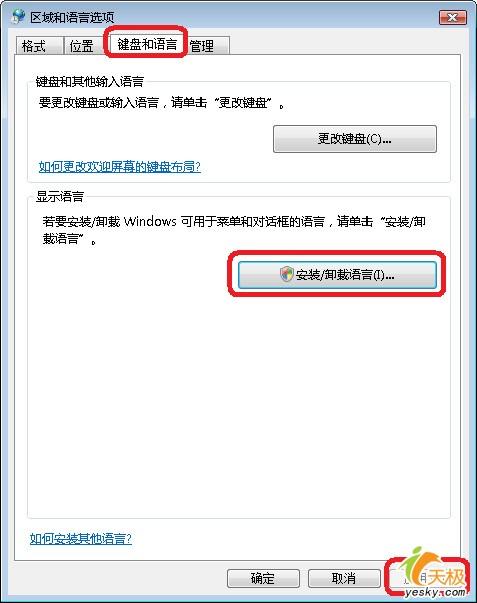The image size is (477, 603).
Task: Click the apply button beside 取消
Action: [x=425, y=578]
